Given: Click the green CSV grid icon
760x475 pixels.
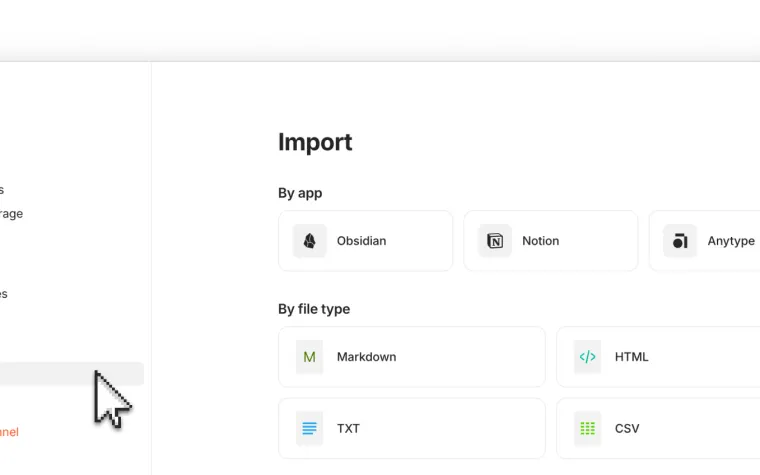Looking at the screenshot, I should 587,428.
